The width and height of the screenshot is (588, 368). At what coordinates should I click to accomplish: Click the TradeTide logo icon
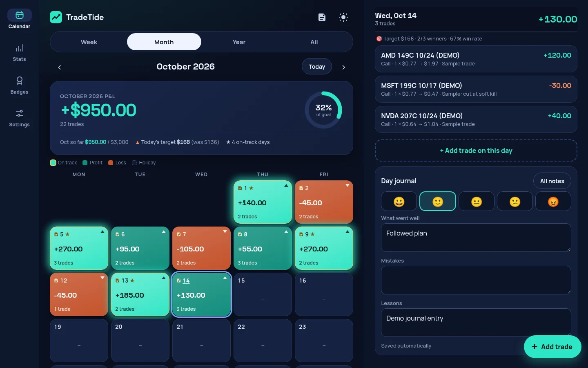(56, 17)
